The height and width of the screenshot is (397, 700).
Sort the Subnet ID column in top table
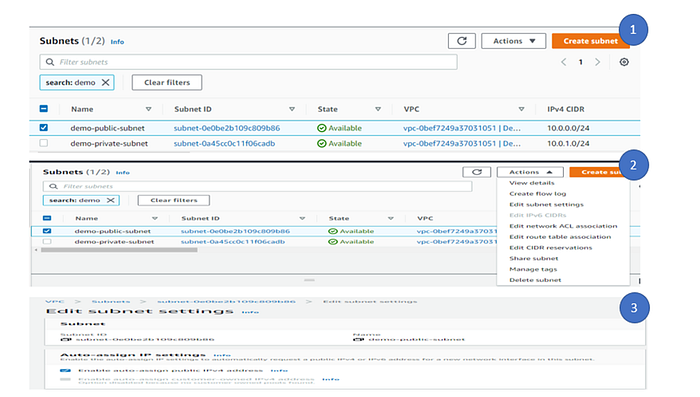point(292,109)
